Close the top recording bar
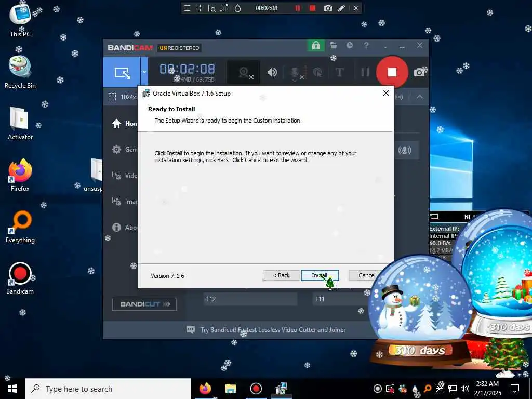532x399 pixels. (356, 8)
